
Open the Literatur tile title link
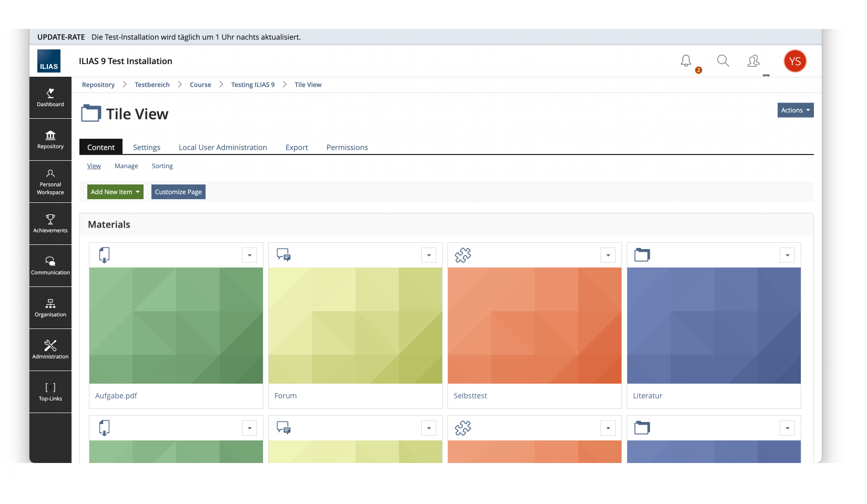point(648,396)
